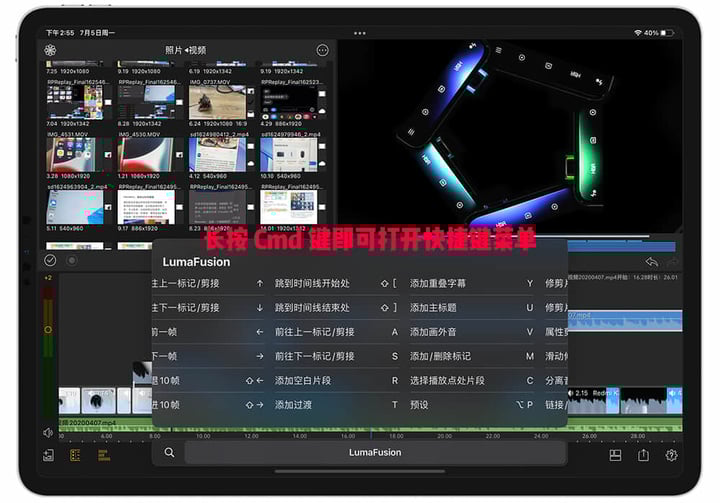Click the timeline playhead marker
The width and height of the screenshot is (720, 503).
[371, 433]
